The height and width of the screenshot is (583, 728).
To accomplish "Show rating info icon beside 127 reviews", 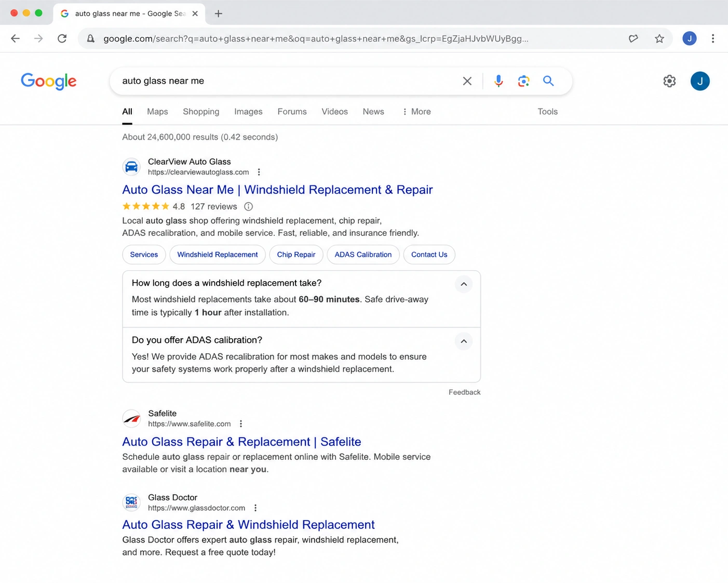I will (249, 206).
